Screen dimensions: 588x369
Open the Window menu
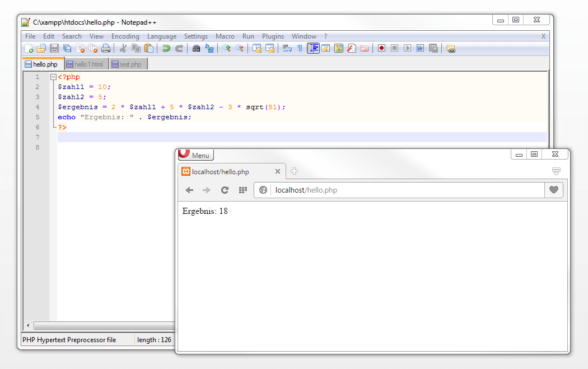(304, 36)
